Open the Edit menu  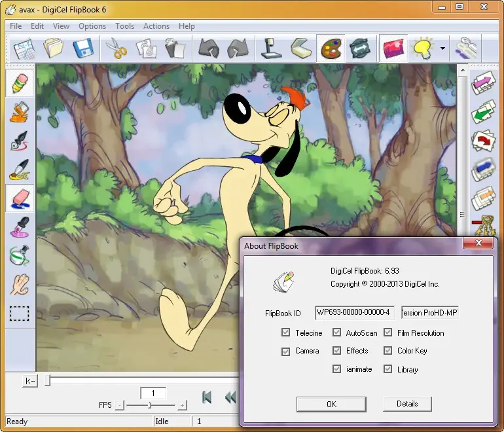point(37,26)
